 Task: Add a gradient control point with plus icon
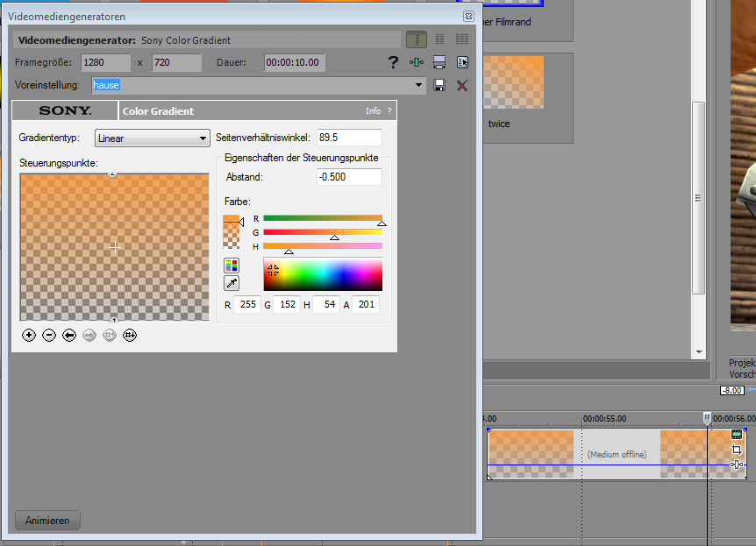[29, 335]
